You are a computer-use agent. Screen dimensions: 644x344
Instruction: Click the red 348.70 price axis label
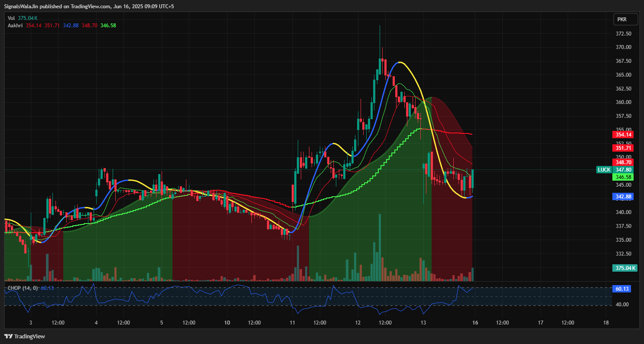[623, 162]
